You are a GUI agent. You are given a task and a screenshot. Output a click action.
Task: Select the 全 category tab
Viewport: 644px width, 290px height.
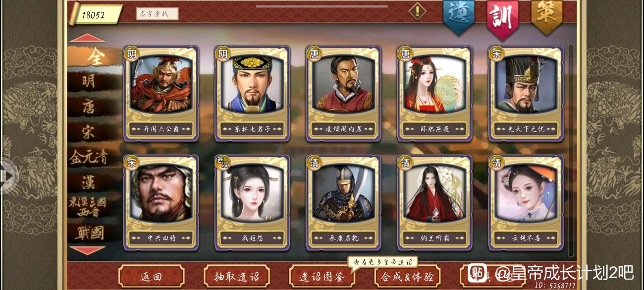coord(94,57)
